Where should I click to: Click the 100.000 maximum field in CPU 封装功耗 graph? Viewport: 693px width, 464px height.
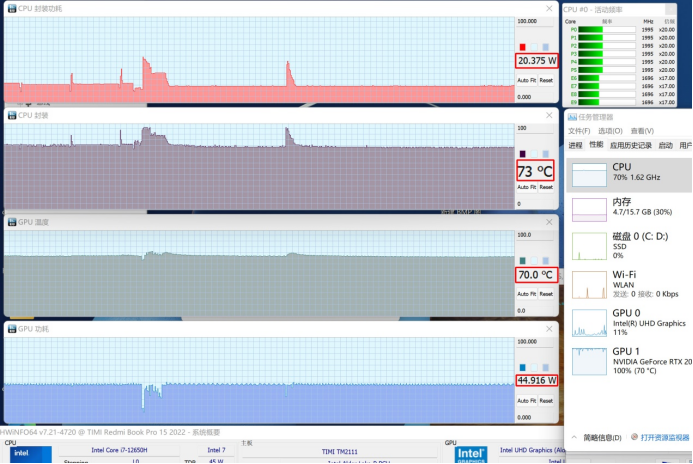click(535, 21)
